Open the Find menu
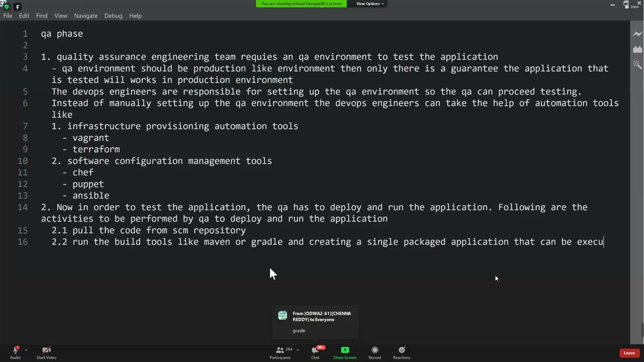The height and width of the screenshot is (362, 644). [42, 16]
